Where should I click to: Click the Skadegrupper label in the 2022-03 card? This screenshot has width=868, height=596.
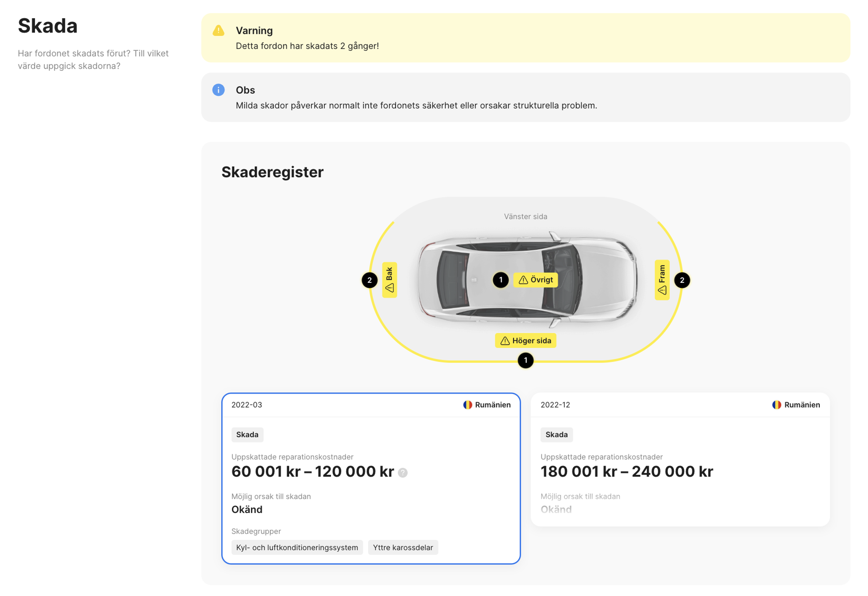(x=256, y=532)
